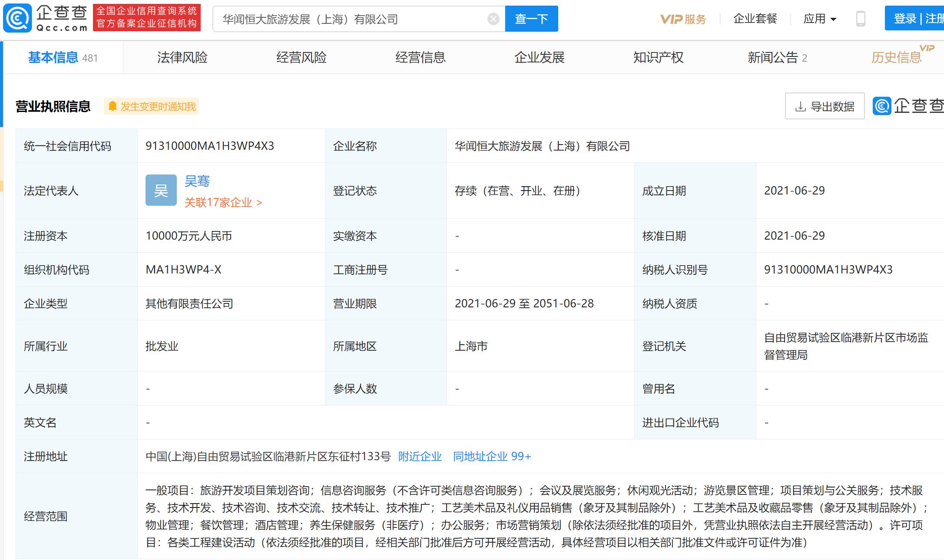Image resolution: width=944 pixels, height=560 pixels.
Task: Click the VIP服务 logo in header
Action: click(683, 19)
